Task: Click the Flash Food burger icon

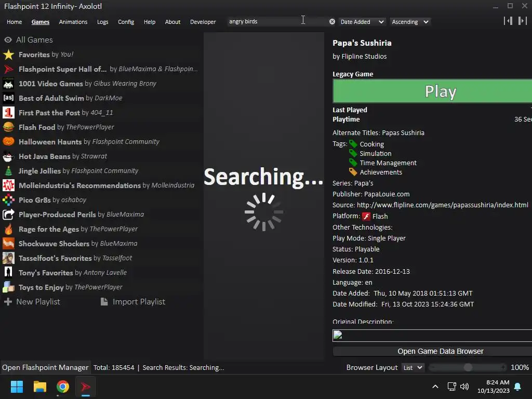Action: click(x=8, y=127)
